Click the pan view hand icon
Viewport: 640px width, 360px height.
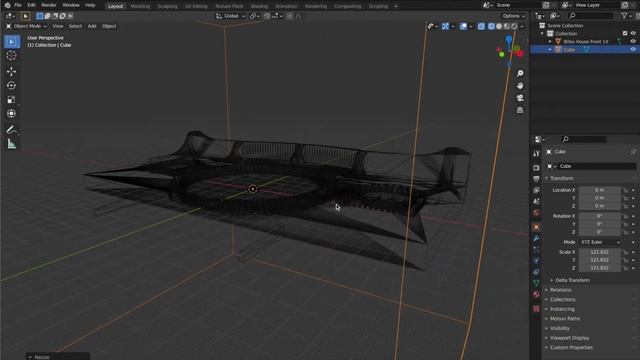point(520,86)
